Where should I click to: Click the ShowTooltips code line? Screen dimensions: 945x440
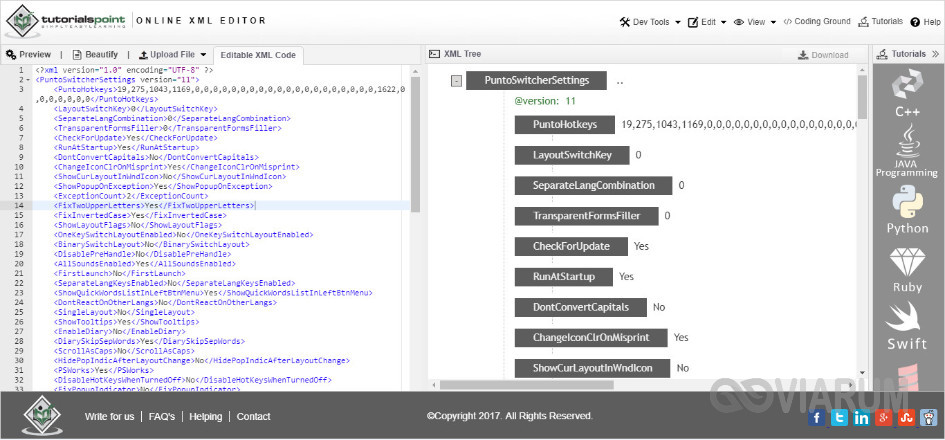tap(127, 322)
